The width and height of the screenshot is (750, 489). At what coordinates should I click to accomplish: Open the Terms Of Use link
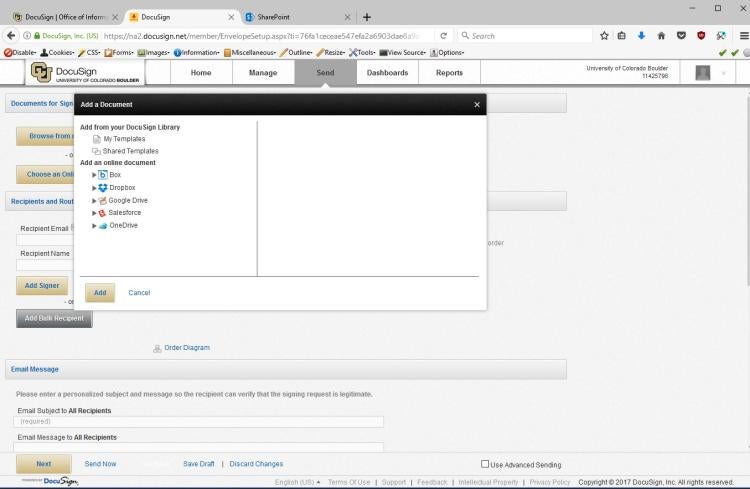(349, 482)
